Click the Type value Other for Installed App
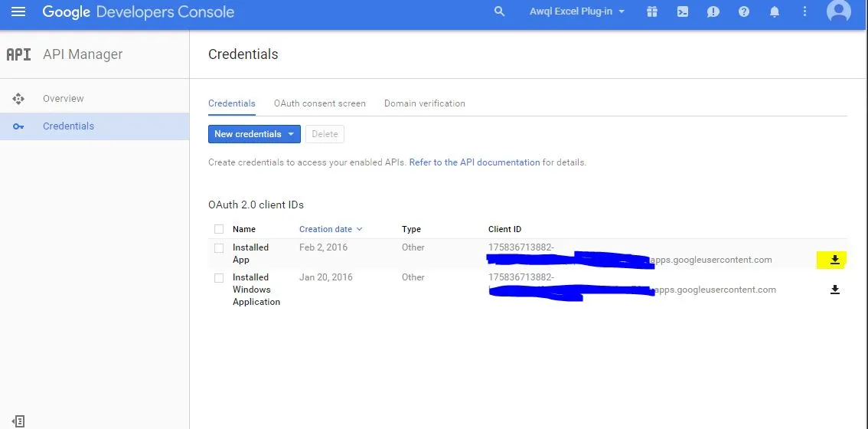The height and width of the screenshot is (429, 868). point(413,247)
